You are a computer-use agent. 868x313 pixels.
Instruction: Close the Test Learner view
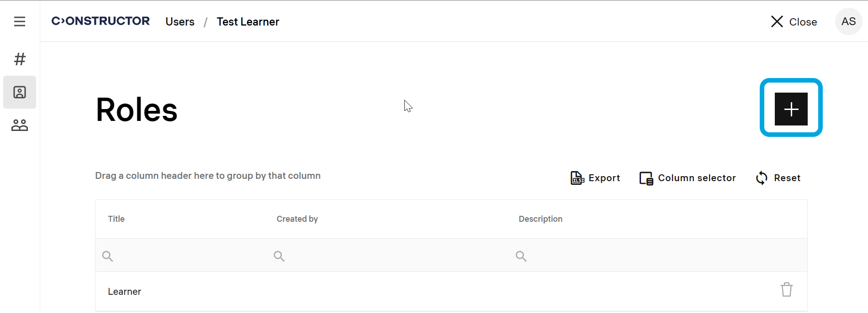click(x=794, y=21)
